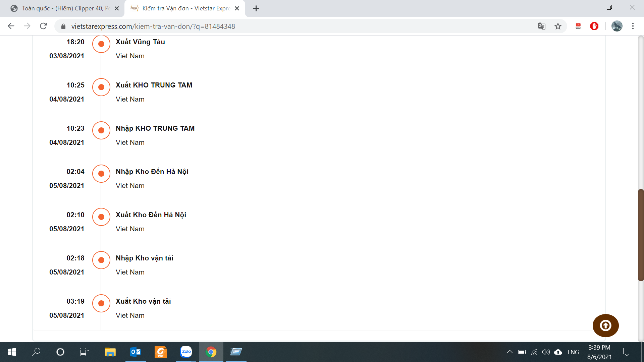Click the scroll-to-top arrow button
The image size is (644, 362).
pos(605,325)
